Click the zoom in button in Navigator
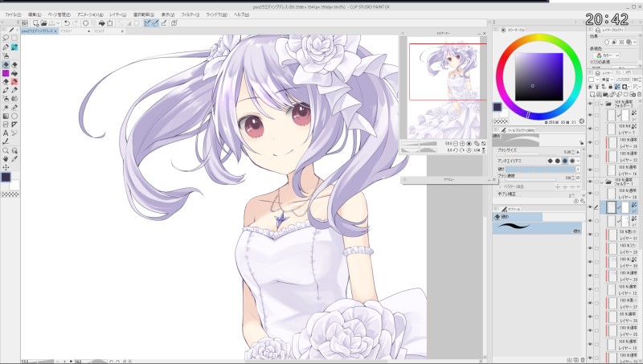This screenshot has height=364, width=643. (462, 144)
